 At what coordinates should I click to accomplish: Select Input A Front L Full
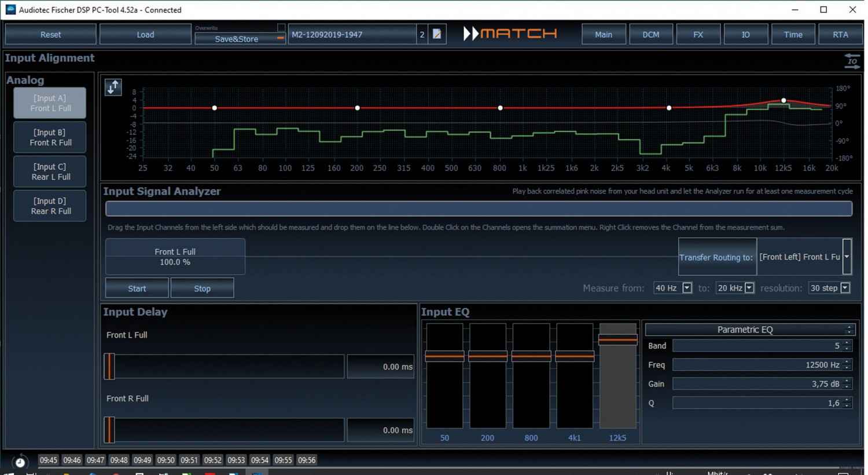tap(50, 103)
